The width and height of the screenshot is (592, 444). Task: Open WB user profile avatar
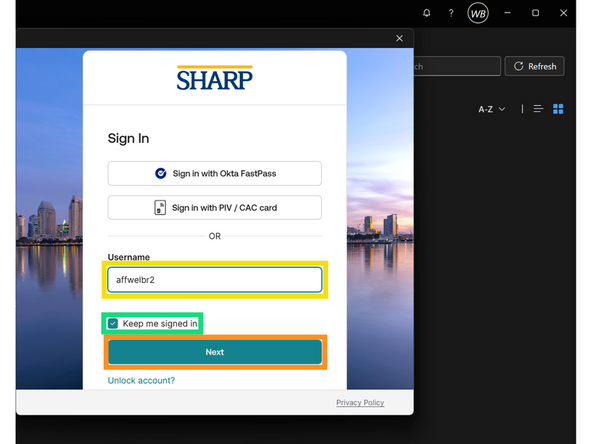pyautogui.click(x=478, y=14)
